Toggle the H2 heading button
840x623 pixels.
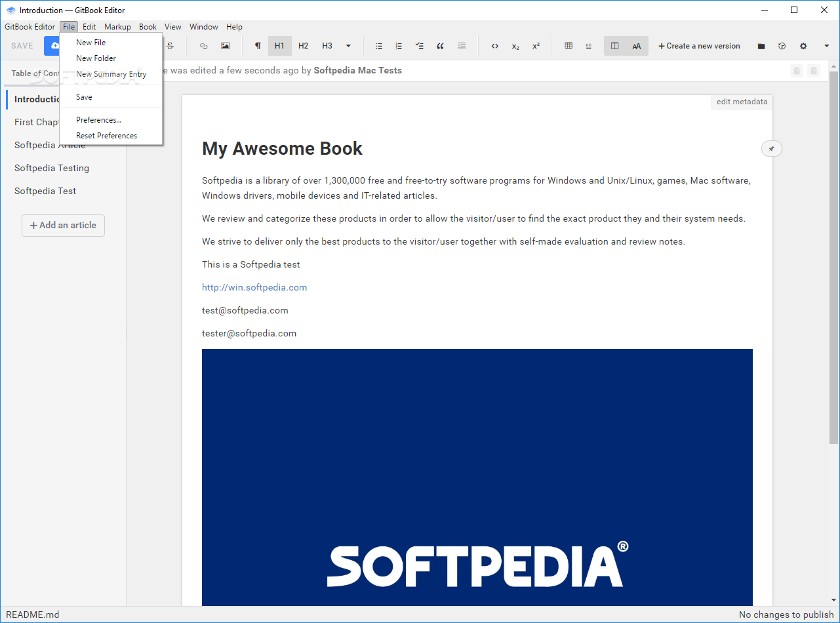[303, 46]
